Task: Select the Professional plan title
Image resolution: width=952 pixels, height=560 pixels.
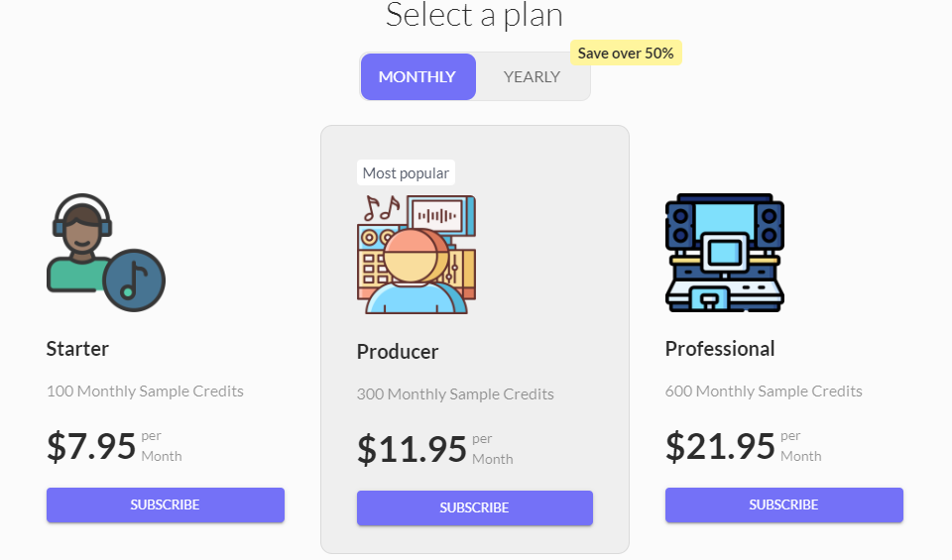Action: 720,349
